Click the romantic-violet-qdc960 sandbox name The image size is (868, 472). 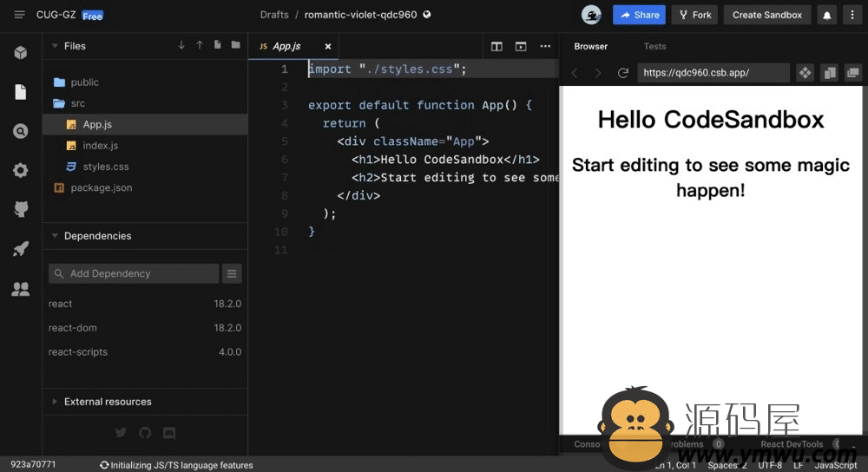(x=360, y=15)
